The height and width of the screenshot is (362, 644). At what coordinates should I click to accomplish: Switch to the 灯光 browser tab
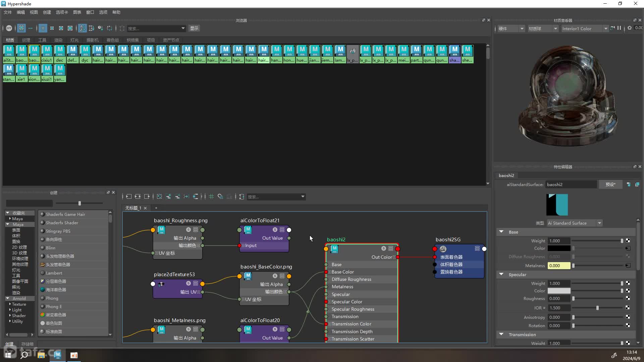tap(74, 40)
